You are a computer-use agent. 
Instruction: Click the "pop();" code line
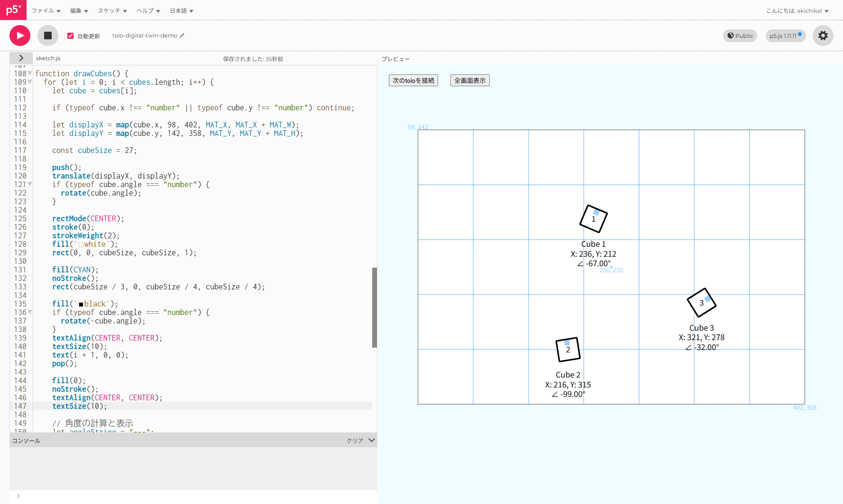64,363
